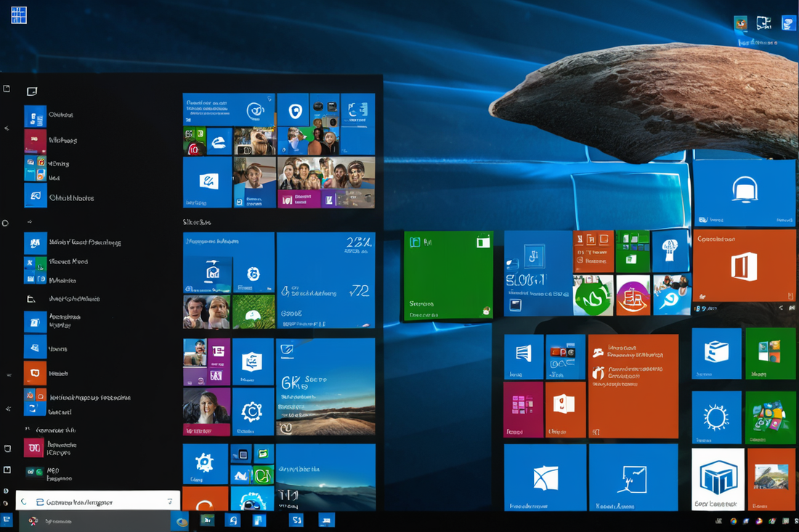Expand the dropdown arrow in white search field
Viewport: 799px width, 532px height.
[170, 502]
